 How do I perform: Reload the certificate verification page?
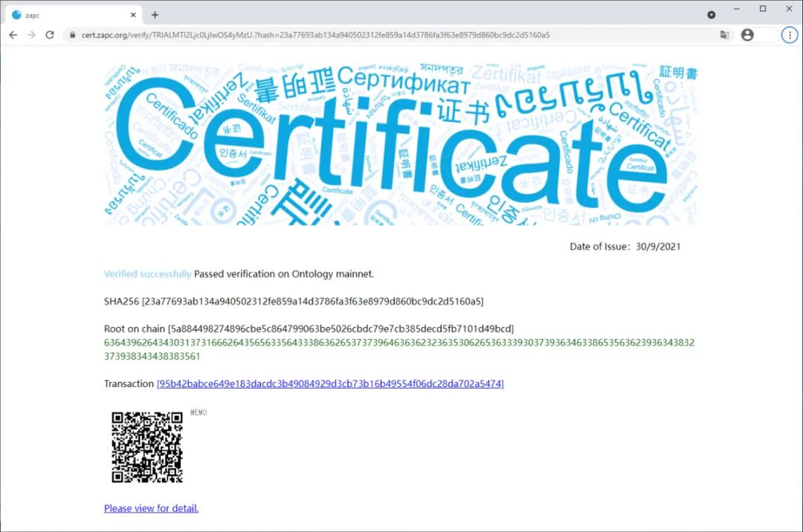(x=50, y=35)
